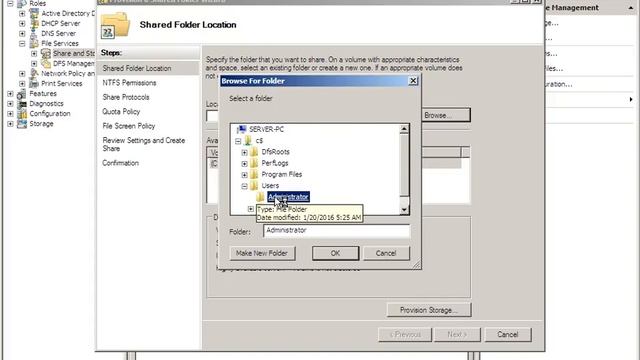This screenshot has width=640, height=360.
Task: Click folder tree scrollbar down arrow
Action: pyautogui.click(x=404, y=210)
